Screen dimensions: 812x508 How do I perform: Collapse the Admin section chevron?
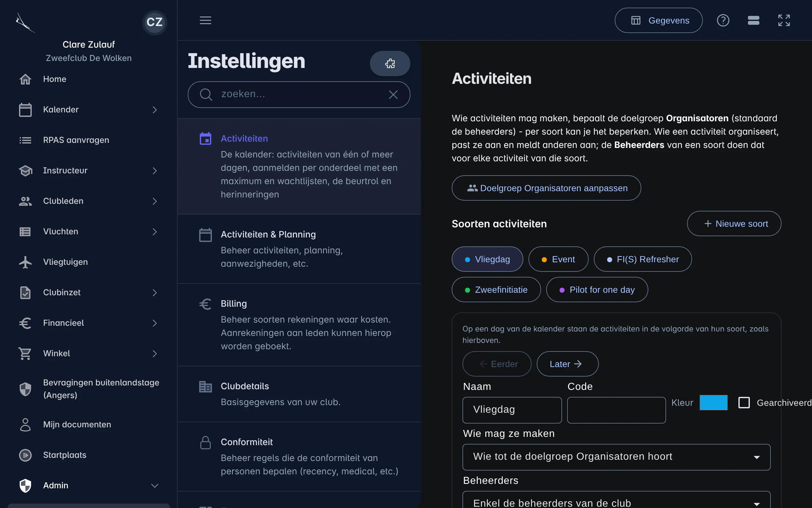(154, 486)
